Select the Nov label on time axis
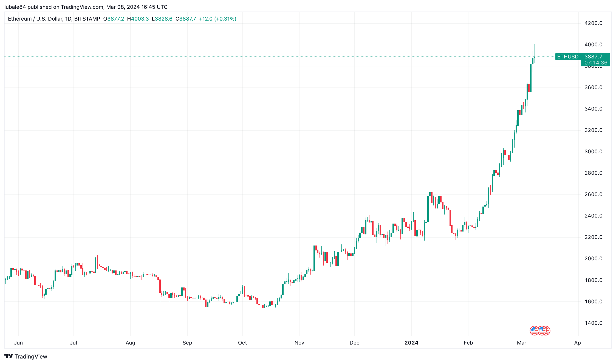Screen dimensions: 616x364 (299, 343)
